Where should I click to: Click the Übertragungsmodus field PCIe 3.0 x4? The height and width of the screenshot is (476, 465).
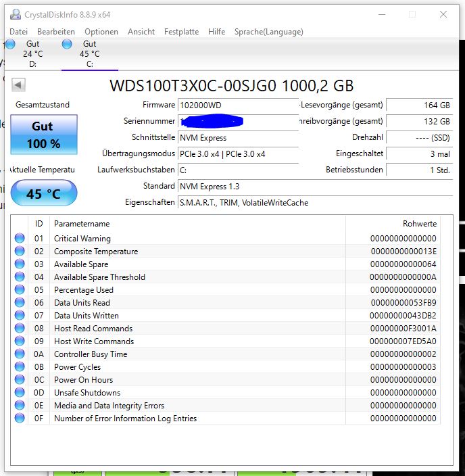pos(239,154)
